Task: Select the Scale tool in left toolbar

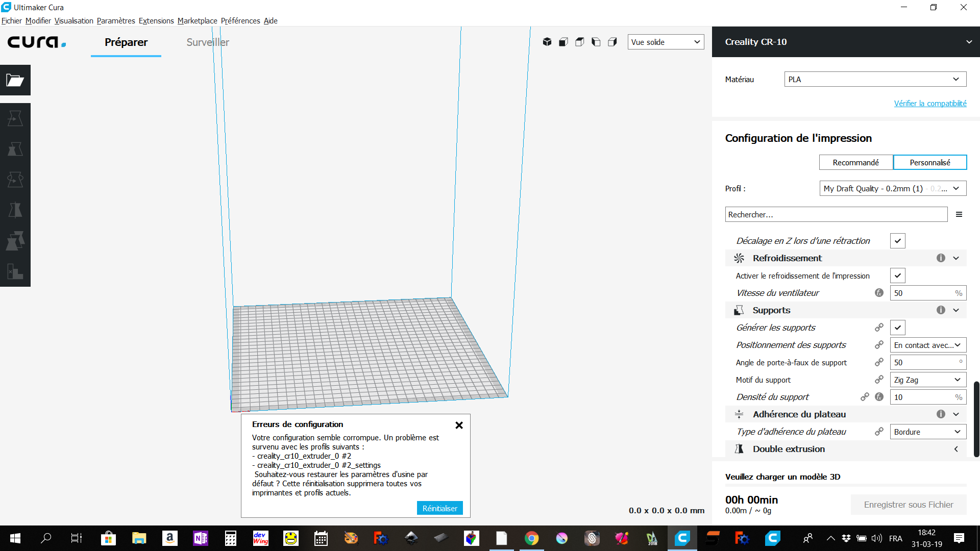Action: point(15,149)
